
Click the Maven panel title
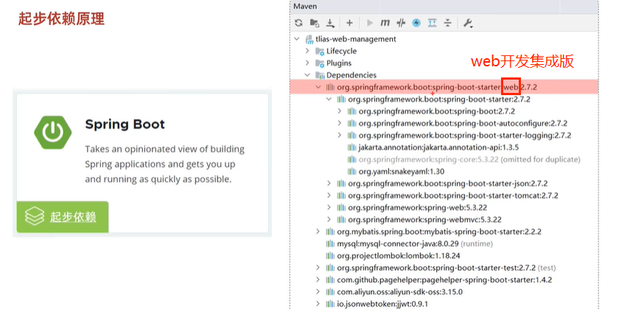pyautogui.click(x=305, y=6)
